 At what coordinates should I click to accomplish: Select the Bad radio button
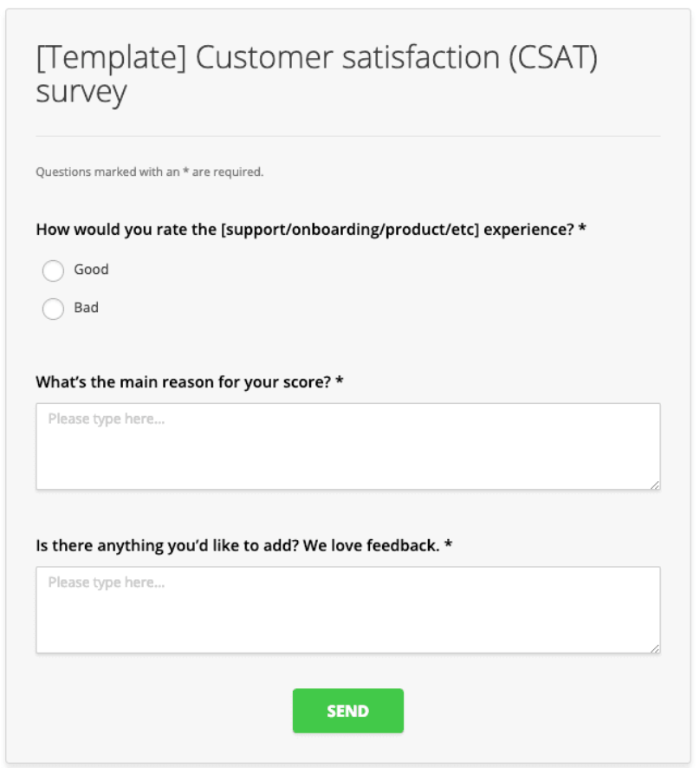pos(53,309)
